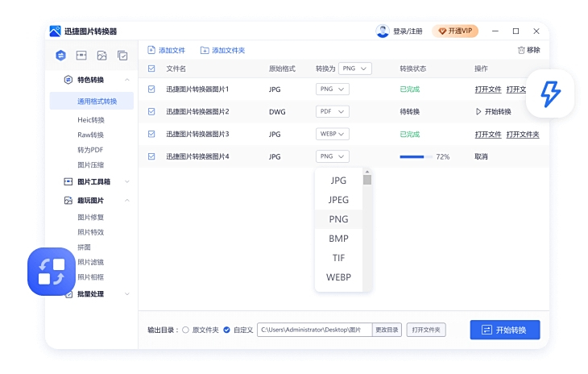
Task: Click the 72% conversion progress bar
Action: click(416, 156)
